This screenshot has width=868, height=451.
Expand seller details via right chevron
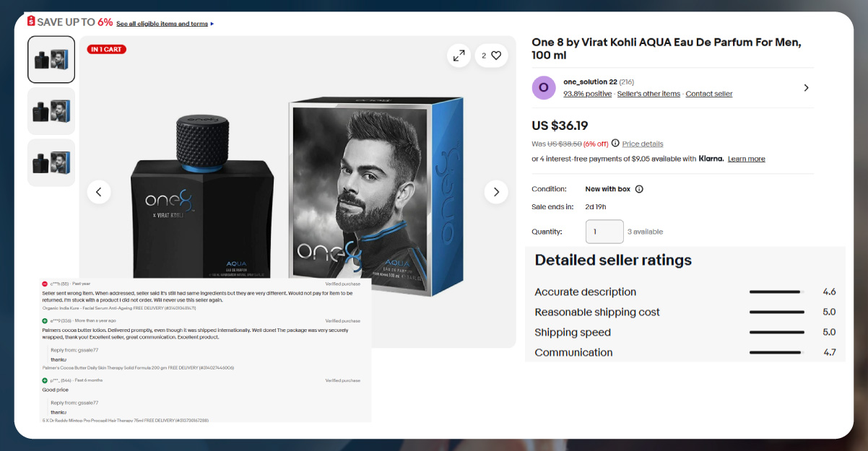pos(806,87)
